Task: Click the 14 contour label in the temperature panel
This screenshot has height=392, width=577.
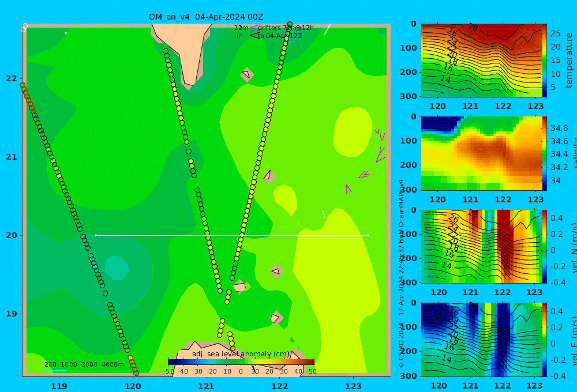Action: (x=445, y=79)
